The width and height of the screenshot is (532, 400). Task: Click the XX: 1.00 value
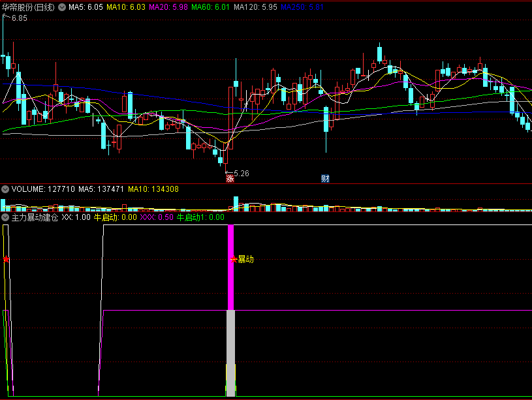(76, 217)
